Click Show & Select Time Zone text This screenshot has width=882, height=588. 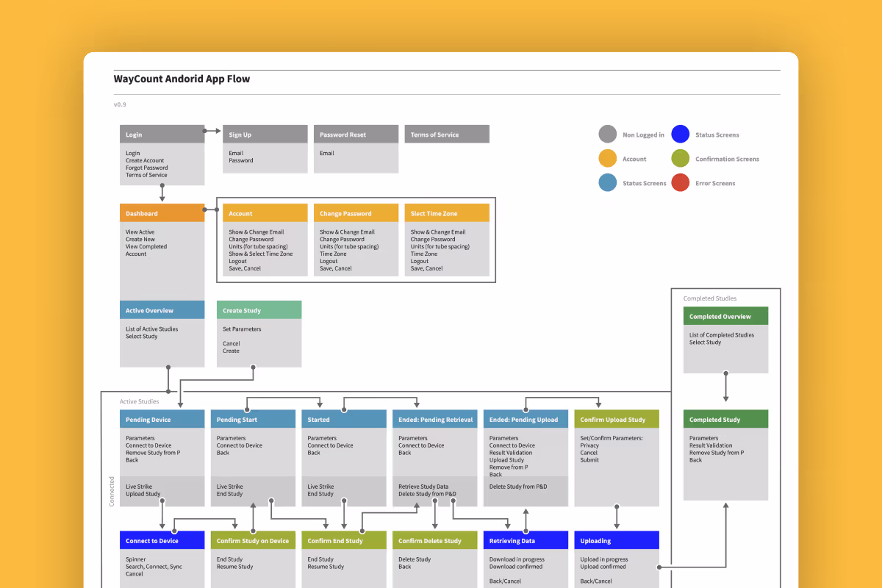pos(261,254)
